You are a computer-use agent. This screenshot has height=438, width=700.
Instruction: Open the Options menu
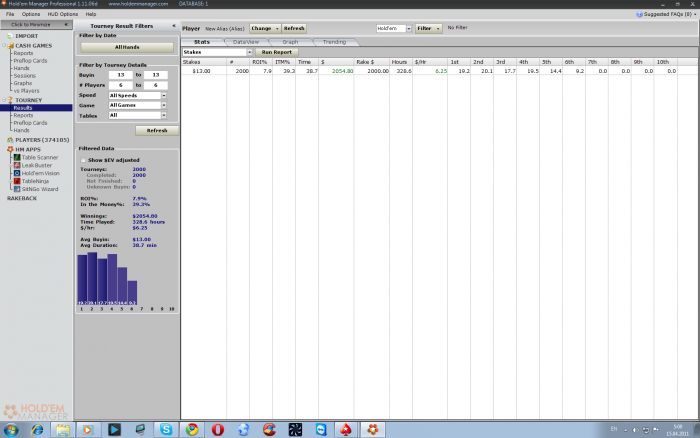click(31, 14)
